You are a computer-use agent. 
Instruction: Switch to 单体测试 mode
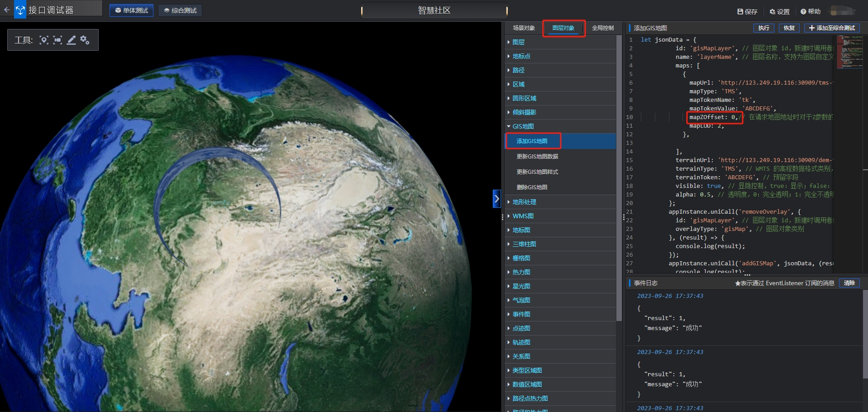[x=131, y=10]
